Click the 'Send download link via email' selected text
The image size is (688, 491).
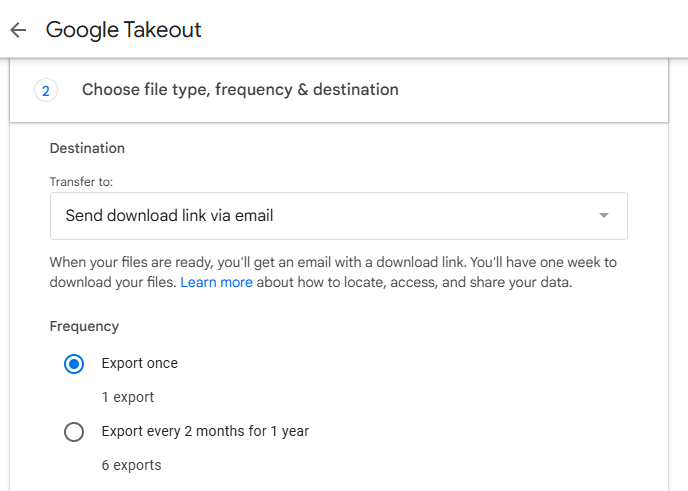[x=169, y=216]
